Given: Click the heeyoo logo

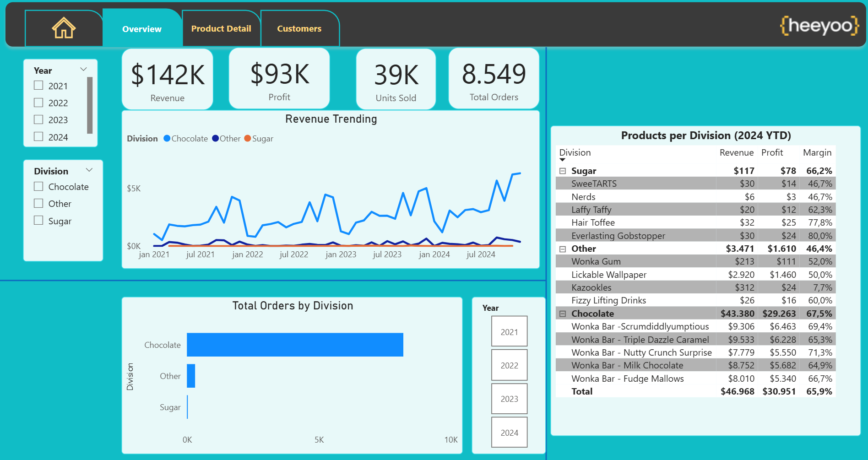Looking at the screenshot, I should (x=819, y=25).
